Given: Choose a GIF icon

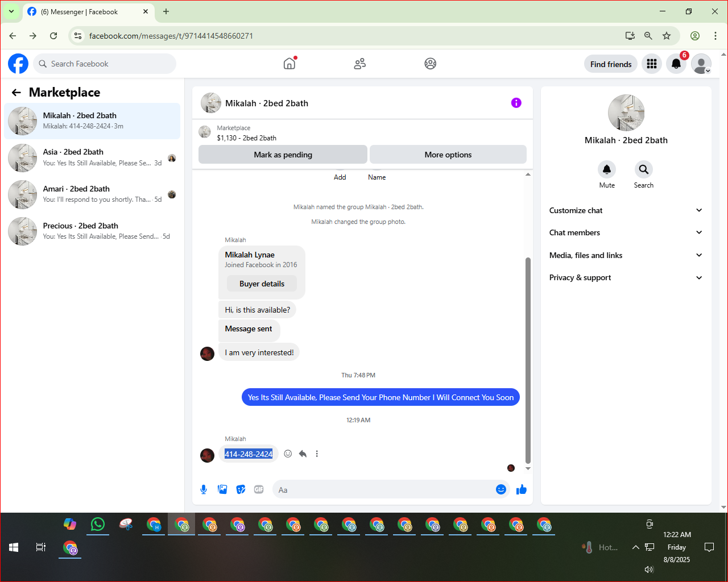Looking at the screenshot, I should click(259, 489).
